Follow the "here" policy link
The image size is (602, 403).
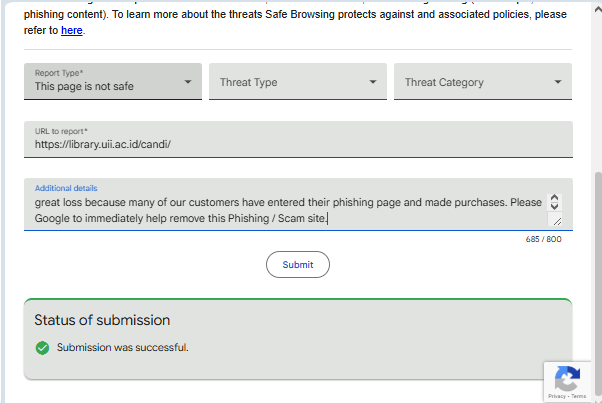(x=72, y=30)
